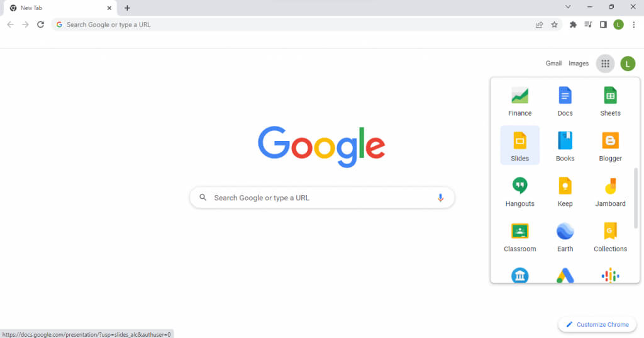Expand the tab search chevron
The height and width of the screenshot is (338, 644).
click(x=568, y=7)
